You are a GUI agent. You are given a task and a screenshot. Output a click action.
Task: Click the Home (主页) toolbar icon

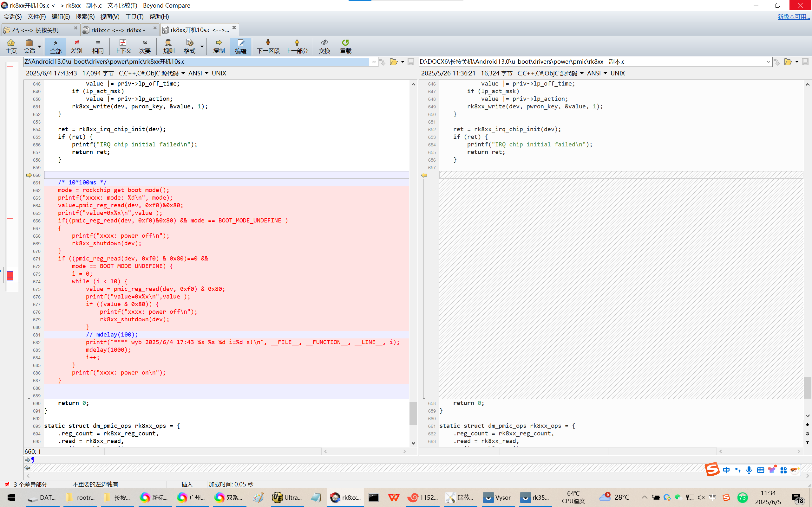point(11,46)
